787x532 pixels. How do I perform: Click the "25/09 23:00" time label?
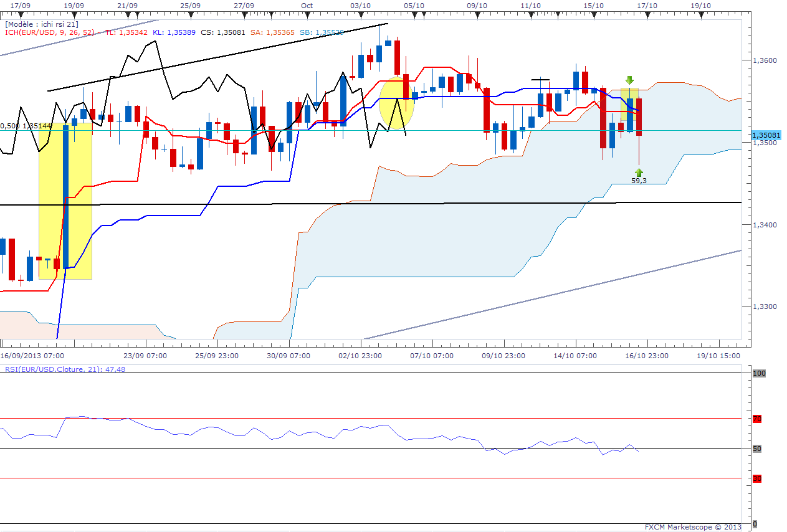point(216,356)
